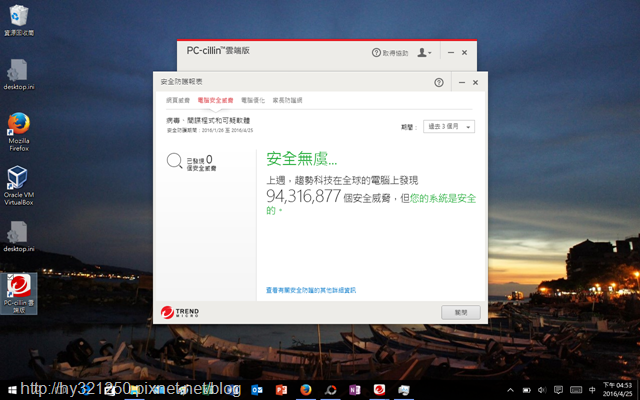Select the PC-cillin 雲端版 desktop shortcut
640x400 pixels.
19,293
